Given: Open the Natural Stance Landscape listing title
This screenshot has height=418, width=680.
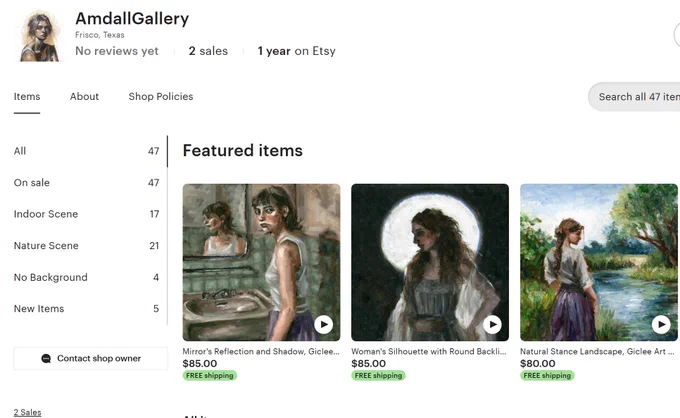Looking at the screenshot, I should [597, 352].
